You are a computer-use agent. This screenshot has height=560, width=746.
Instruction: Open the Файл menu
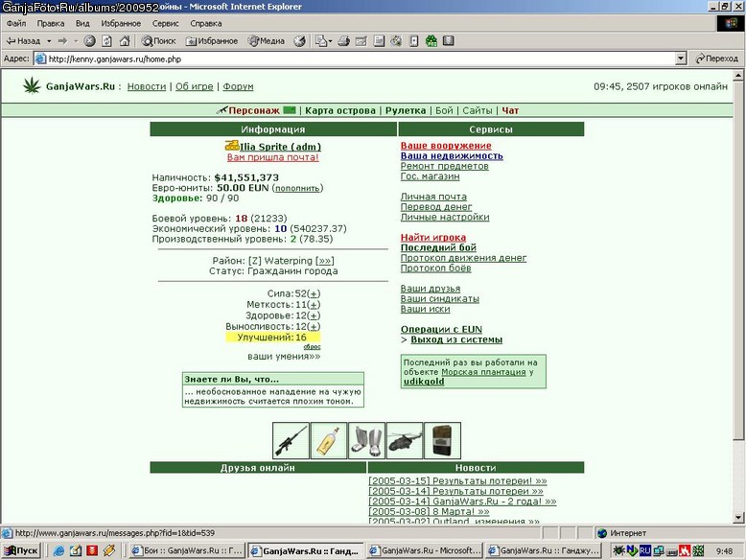click(16, 23)
